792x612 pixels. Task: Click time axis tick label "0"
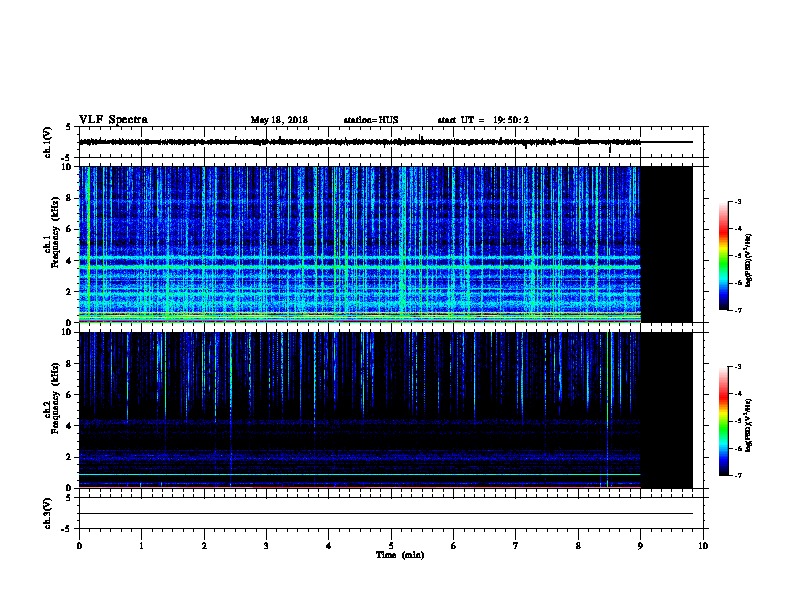[x=79, y=545]
